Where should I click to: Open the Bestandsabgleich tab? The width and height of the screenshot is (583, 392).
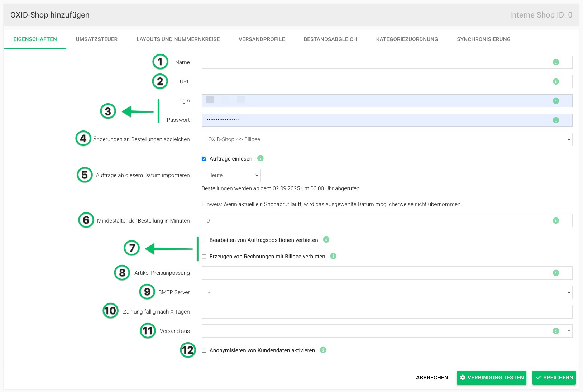tap(330, 39)
